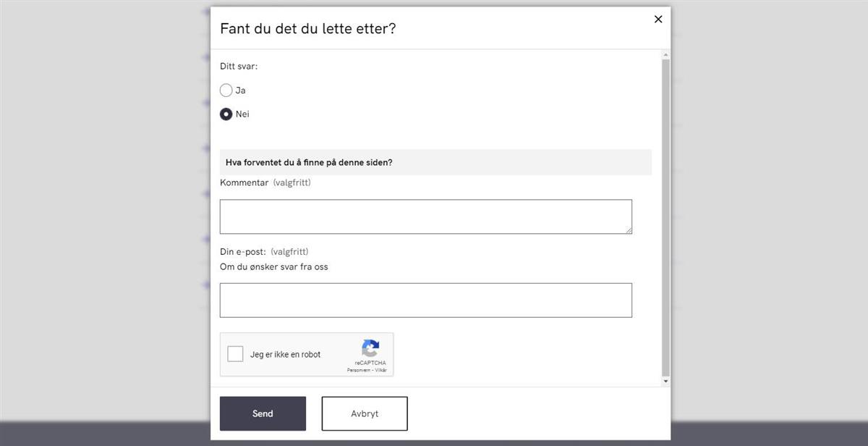This screenshot has height=446, width=868.
Task: Select the "Nei" radio button
Action: [x=226, y=114]
